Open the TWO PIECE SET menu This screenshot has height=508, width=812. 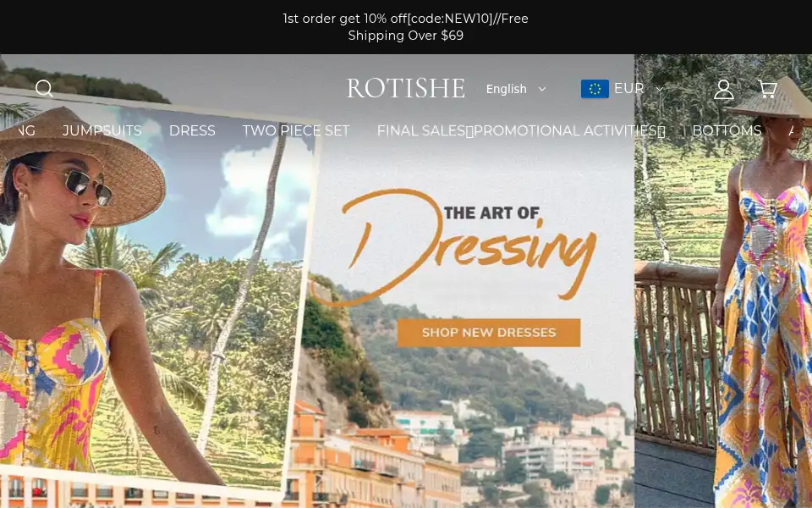point(296,130)
